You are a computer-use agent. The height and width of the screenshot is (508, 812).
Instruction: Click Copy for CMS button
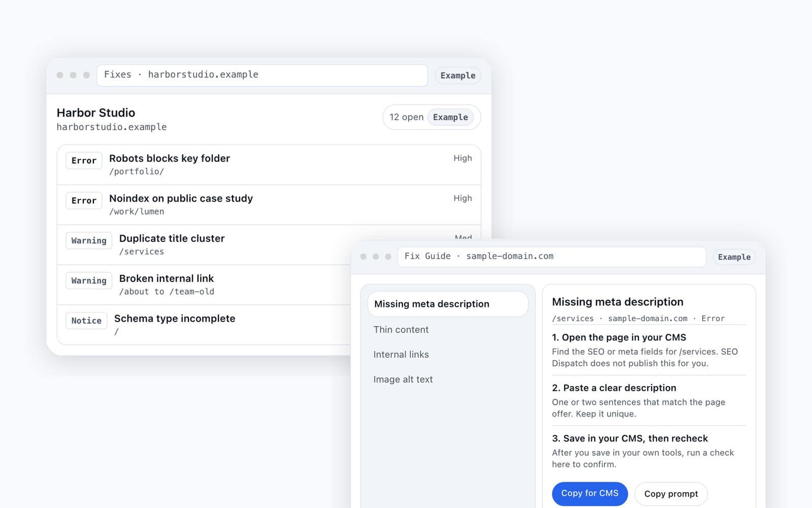[590, 494]
